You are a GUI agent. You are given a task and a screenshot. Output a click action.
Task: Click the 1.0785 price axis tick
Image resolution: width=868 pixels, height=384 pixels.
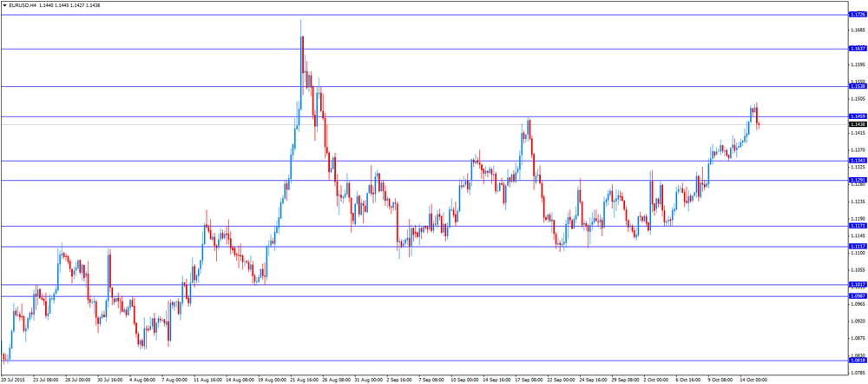pos(857,373)
